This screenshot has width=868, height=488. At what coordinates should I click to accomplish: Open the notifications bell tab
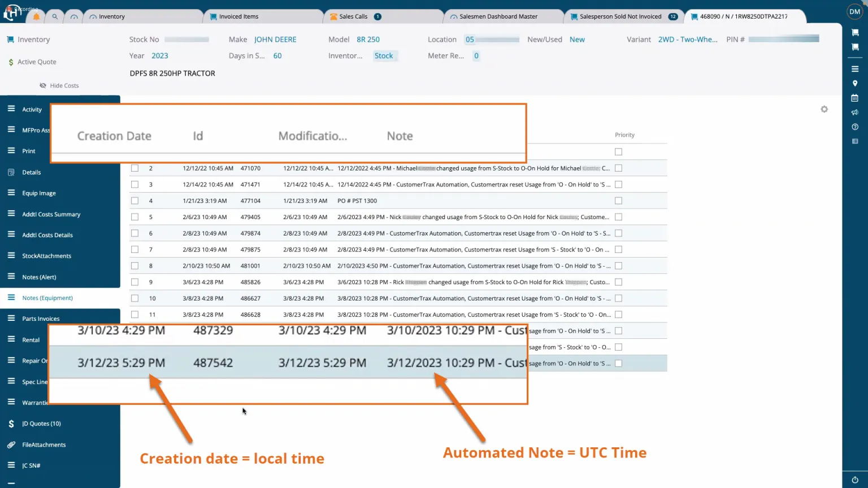pos(37,17)
